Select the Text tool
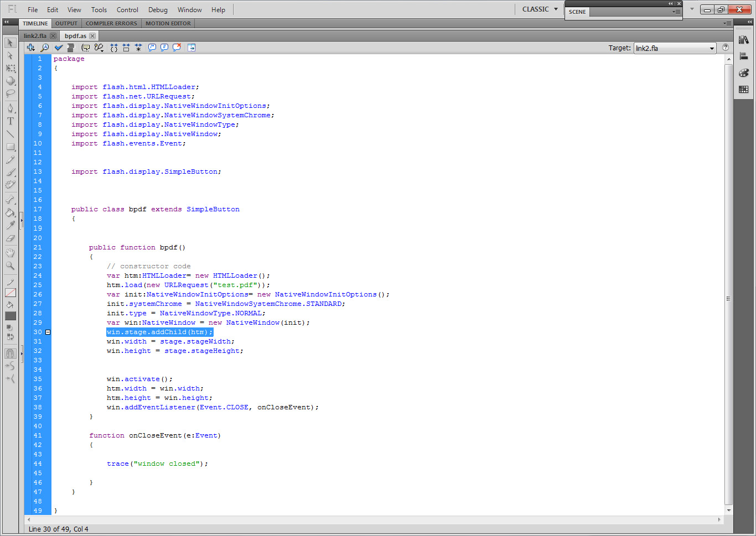The image size is (756, 536). (x=10, y=121)
